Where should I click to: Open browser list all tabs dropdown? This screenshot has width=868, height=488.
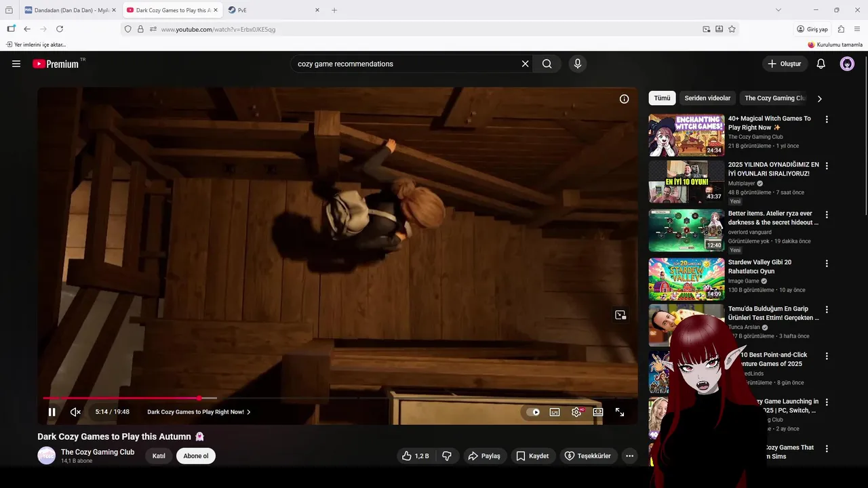[x=778, y=10]
